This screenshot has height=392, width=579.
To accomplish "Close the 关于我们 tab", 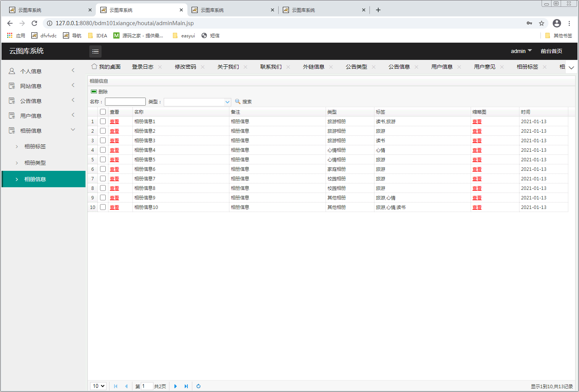I will tap(245, 67).
